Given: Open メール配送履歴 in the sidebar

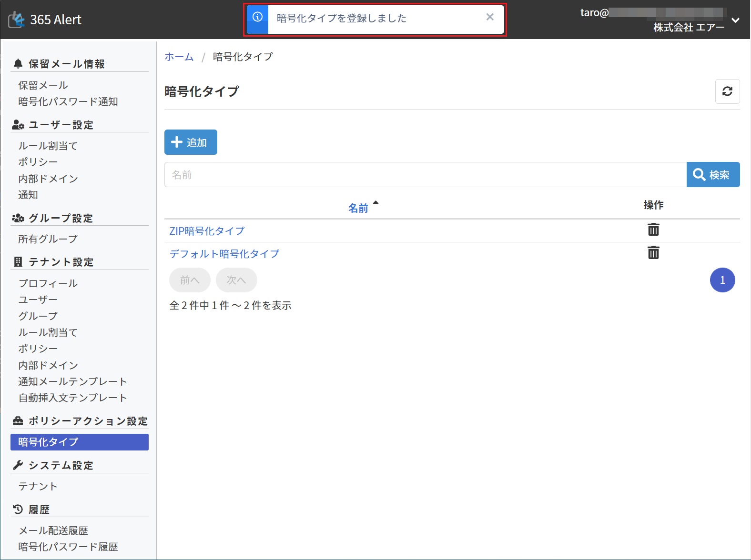Looking at the screenshot, I should click(x=53, y=530).
